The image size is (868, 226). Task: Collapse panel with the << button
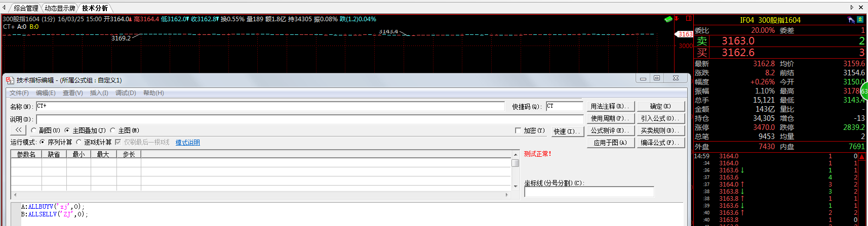(x=18, y=130)
